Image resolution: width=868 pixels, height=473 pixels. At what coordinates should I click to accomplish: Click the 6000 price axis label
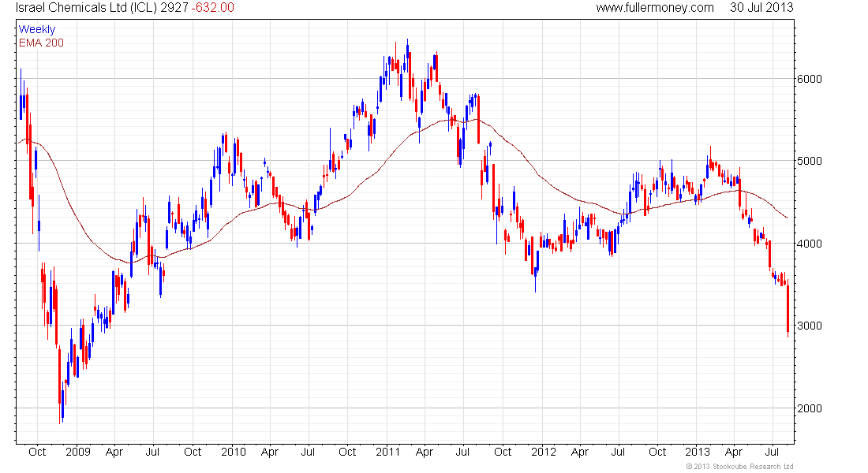pyautogui.click(x=810, y=79)
